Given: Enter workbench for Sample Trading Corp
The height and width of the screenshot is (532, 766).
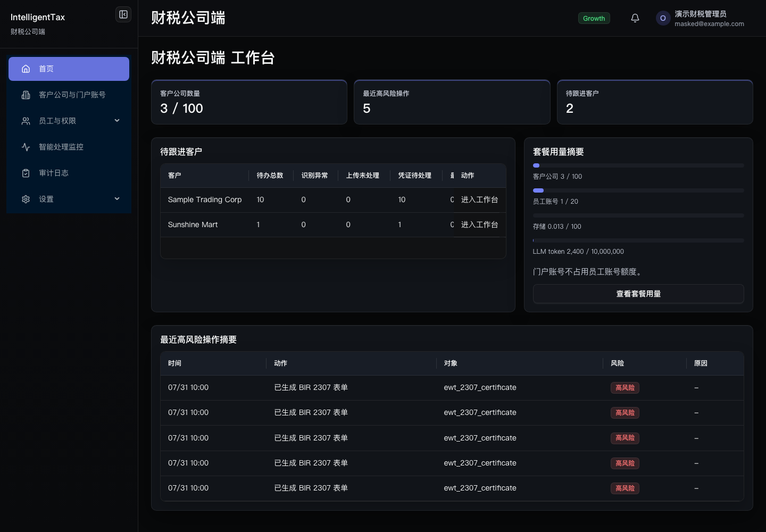Looking at the screenshot, I should [x=479, y=199].
